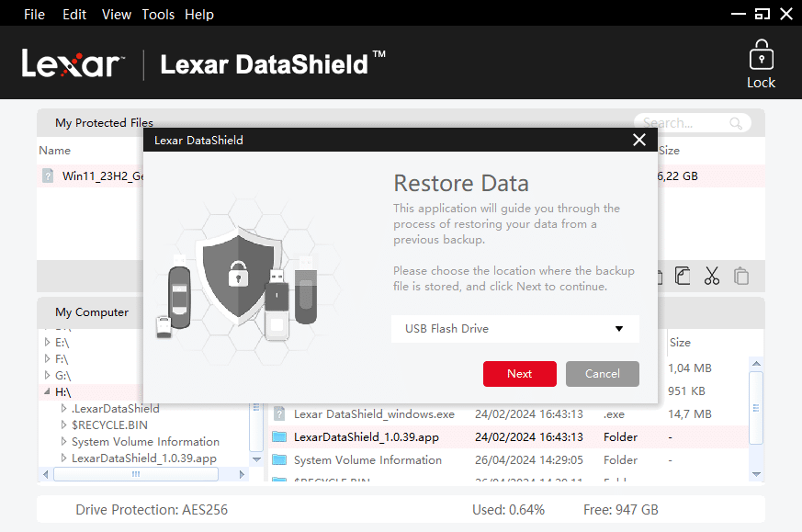Screen dimensions: 802x532
Task: Collapse the H:\ drive tree node
Action: coord(48,392)
